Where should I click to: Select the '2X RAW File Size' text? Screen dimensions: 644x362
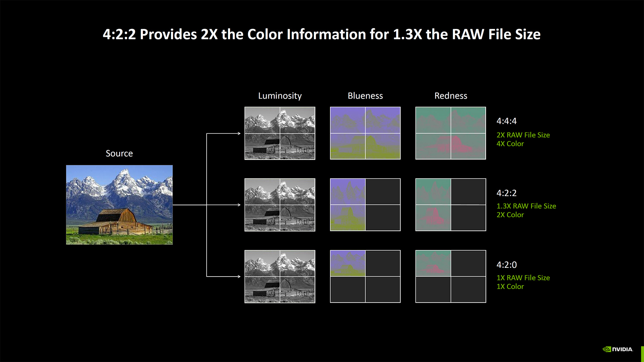523,135
